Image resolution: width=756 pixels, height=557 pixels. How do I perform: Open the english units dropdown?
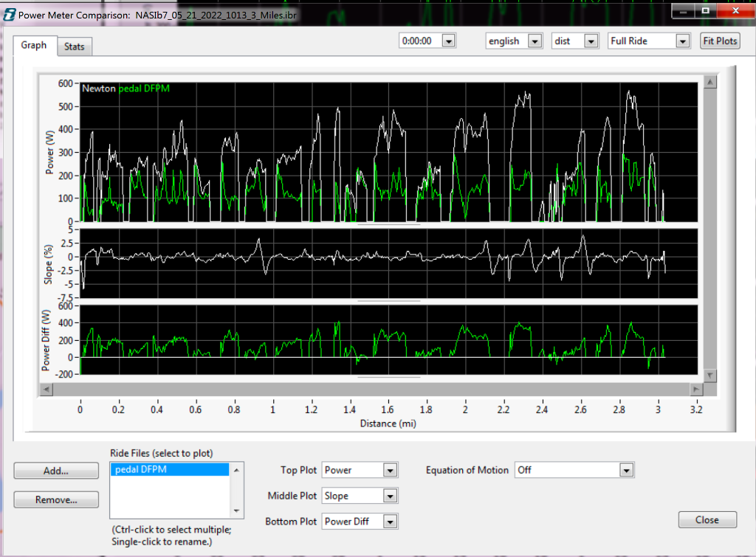coord(534,41)
